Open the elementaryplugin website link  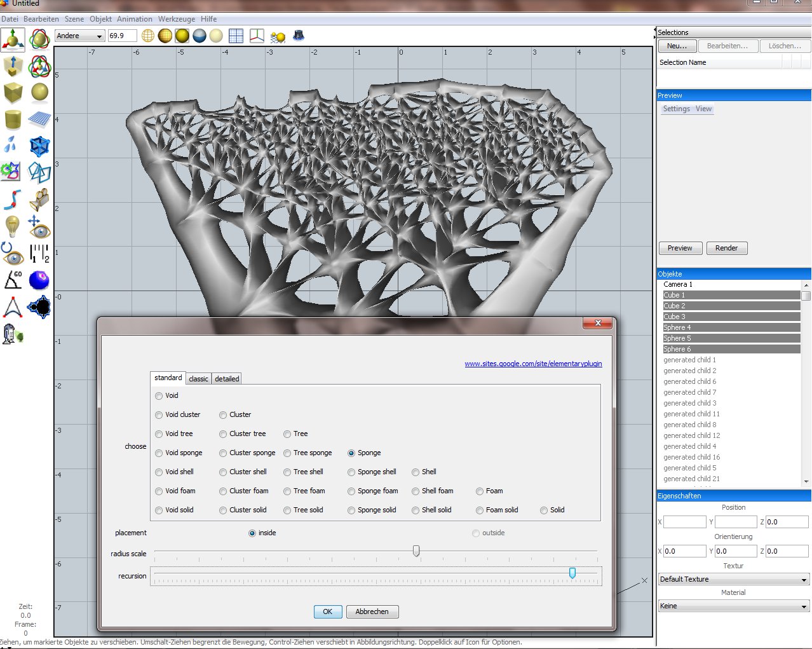(533, 364)
